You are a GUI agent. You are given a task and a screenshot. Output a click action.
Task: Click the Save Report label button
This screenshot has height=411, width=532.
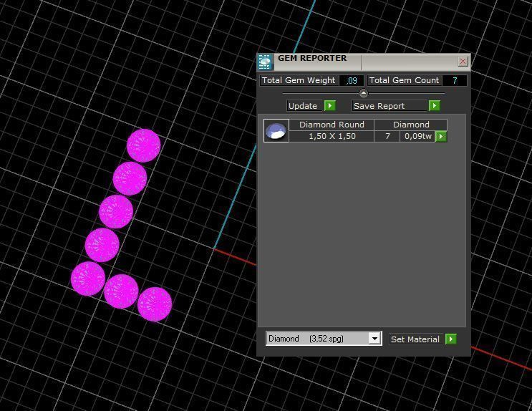390,106
